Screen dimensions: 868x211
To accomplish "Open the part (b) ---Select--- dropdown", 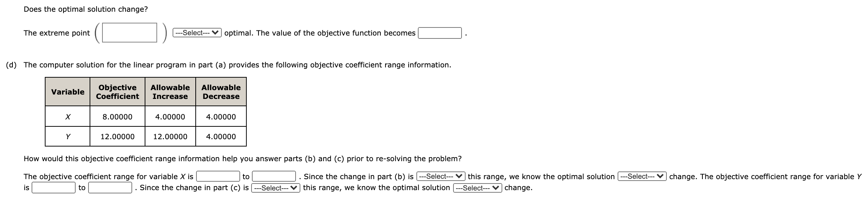I will [x=440, y=177].
